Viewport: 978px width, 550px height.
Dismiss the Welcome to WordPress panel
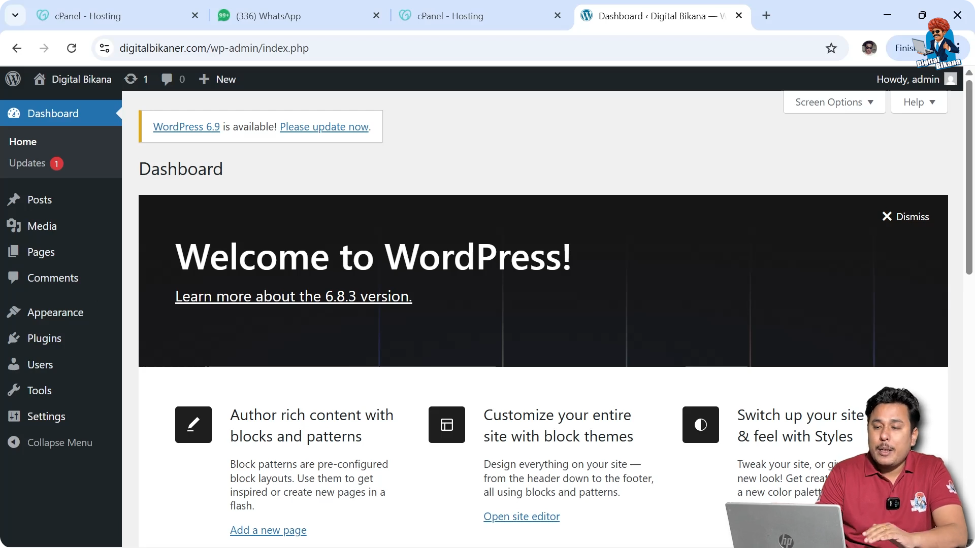click(906, 216)
